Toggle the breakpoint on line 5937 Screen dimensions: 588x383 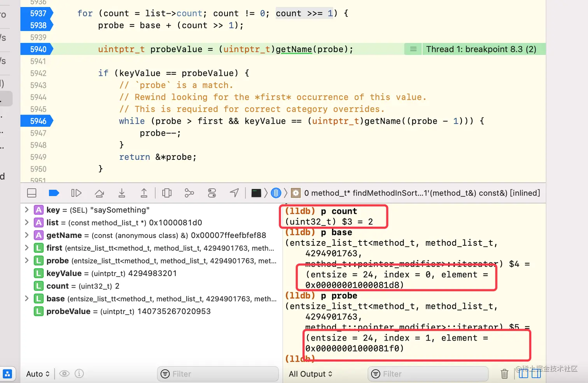point(38,14)
